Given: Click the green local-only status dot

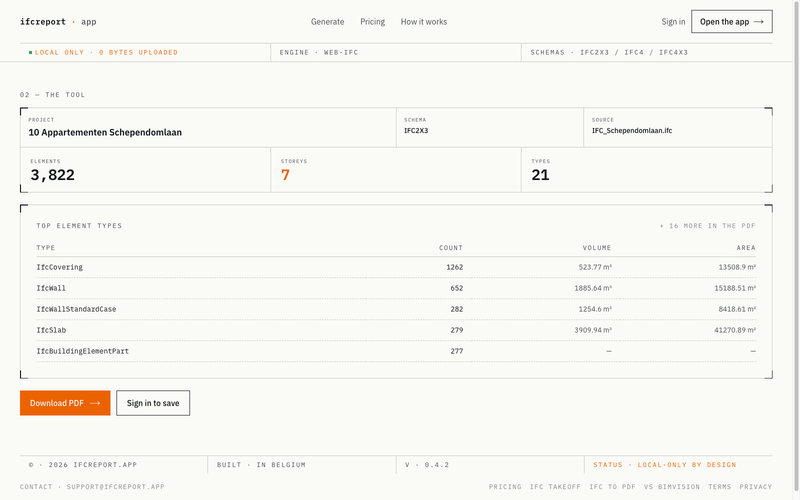Looking at the screenshot, I should click(x=31, y=53).
